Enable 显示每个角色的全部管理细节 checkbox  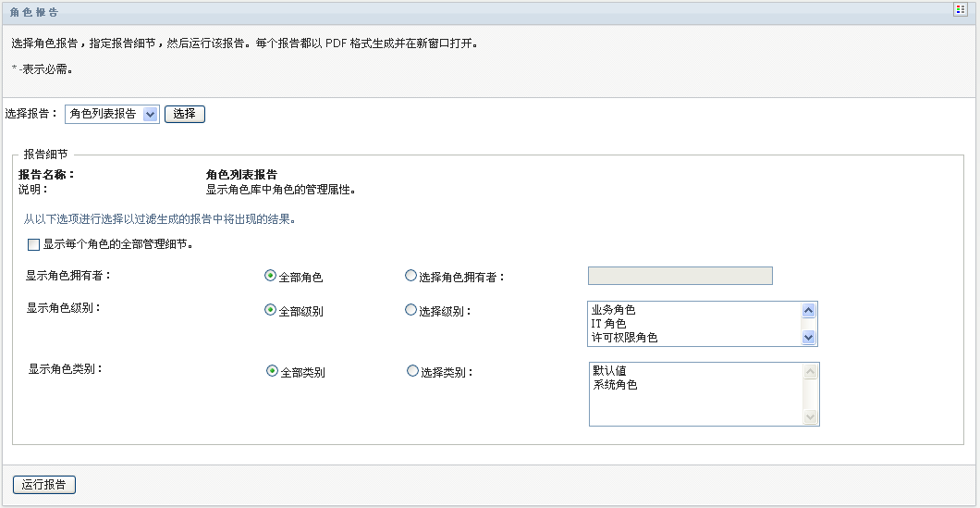pos(34,245)
